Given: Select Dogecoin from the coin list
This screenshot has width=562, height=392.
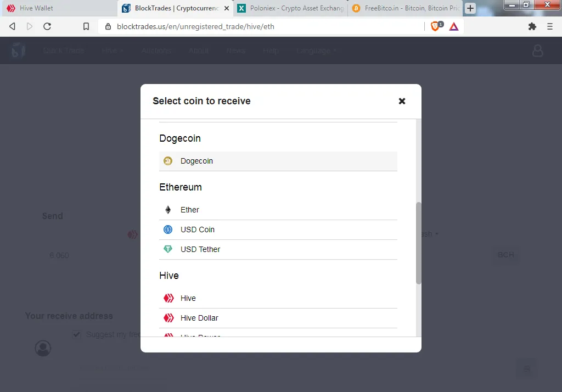Looking at the screenshot, I should [278, 161].
